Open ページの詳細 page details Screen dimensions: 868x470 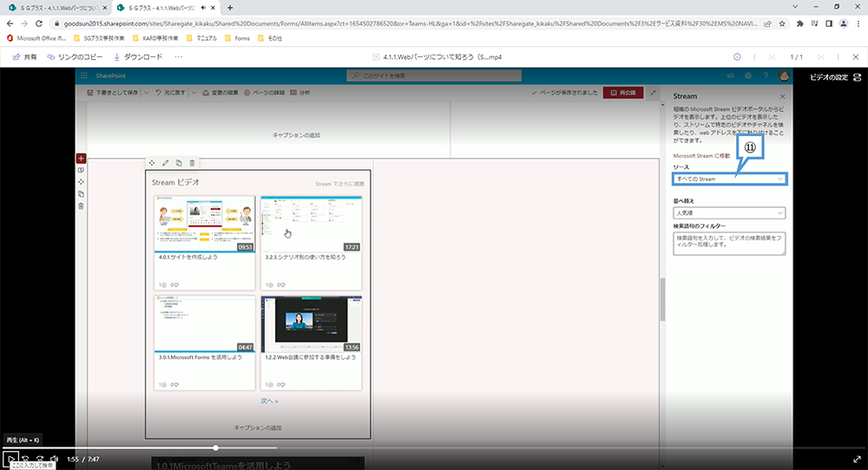(x=265, y=93)
